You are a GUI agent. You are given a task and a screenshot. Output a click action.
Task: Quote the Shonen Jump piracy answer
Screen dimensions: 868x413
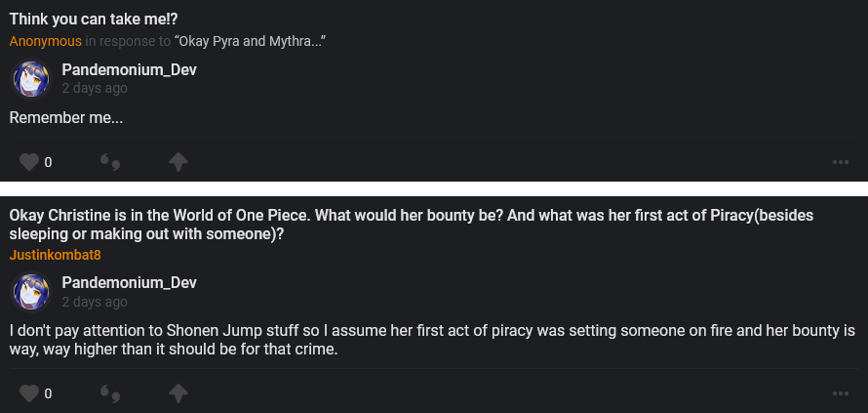pos(110,393)
